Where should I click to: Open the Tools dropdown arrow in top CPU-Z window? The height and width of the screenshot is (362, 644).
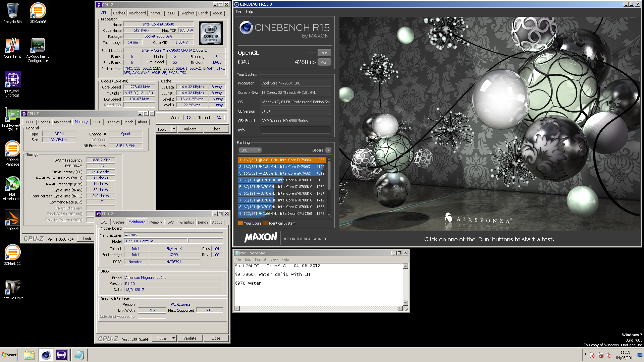coord(174,129)
